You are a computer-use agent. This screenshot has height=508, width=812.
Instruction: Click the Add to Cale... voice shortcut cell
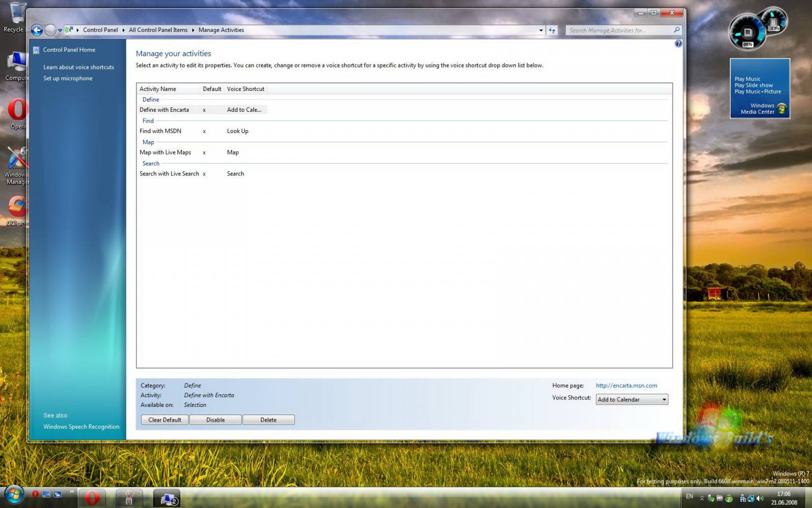click(x=244, y=110)
